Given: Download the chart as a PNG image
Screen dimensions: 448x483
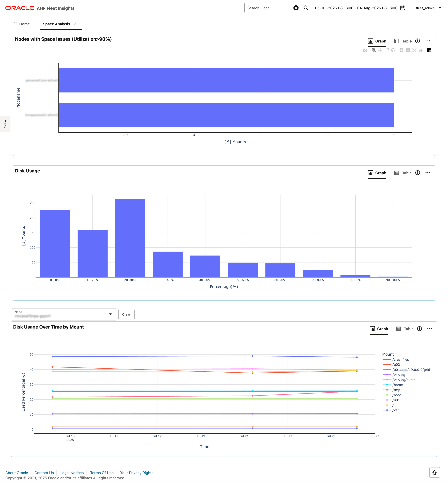Looking at the screenshot, I should pos(365,50).
